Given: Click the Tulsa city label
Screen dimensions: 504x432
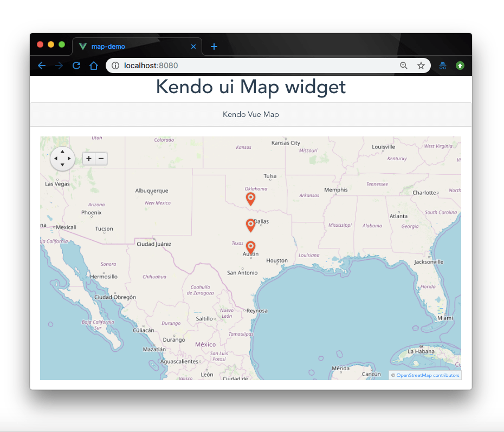Looking at the screenshot, I should (x=270, y=176).
